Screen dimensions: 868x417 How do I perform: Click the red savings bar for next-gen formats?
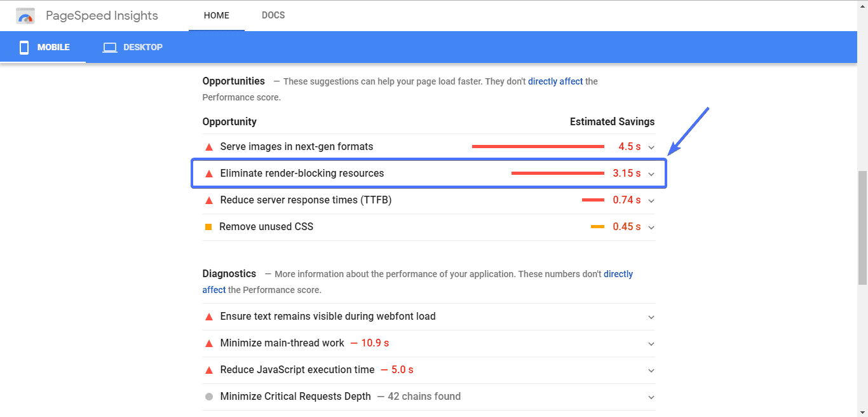(538, 147)
